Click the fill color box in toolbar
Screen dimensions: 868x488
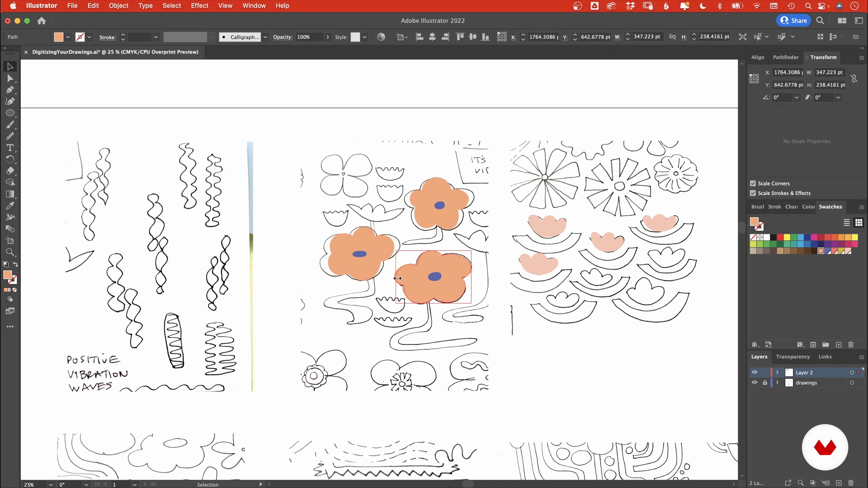pyautogui.click(x=7, y=275)
